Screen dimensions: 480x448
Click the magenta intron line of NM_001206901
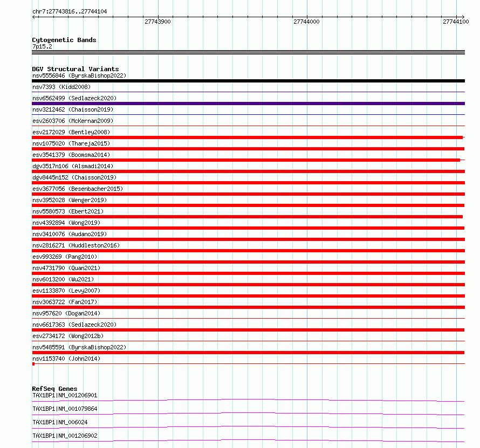248,399
